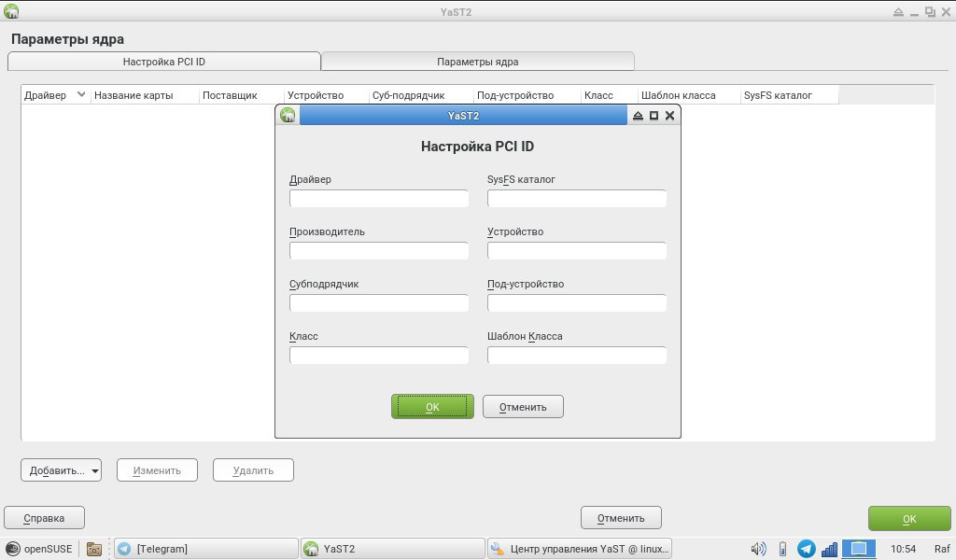This screenshot has width=956, height=560.
Task: Switch to Центр управления YaST taskbar entry
Action: tap(581, 549)
